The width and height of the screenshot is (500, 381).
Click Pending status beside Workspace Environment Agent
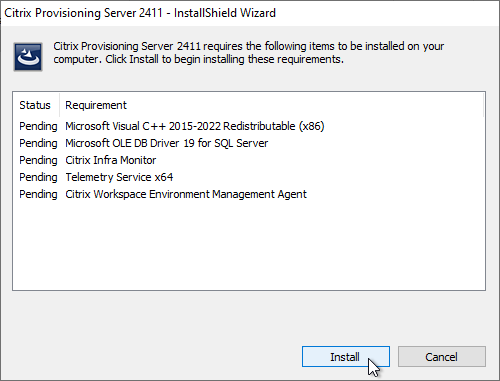(38, 194)
